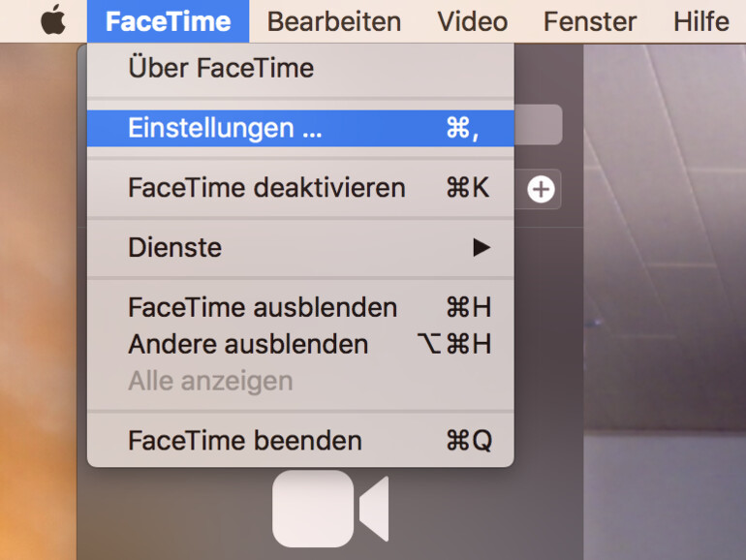Viewport: 746px width, 560px height.
Task: Quit with FaceTime beenden
Action: (x=245, y=441)
